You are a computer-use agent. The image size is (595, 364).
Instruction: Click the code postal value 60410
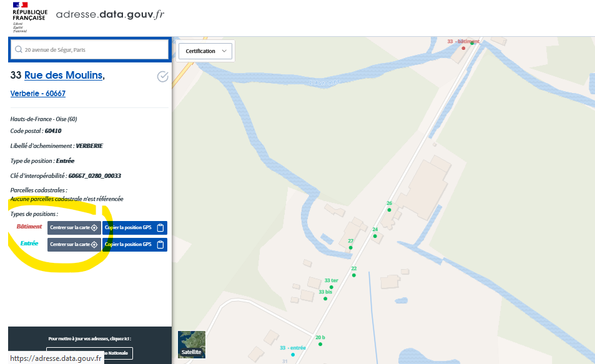(x=53, y=131)
